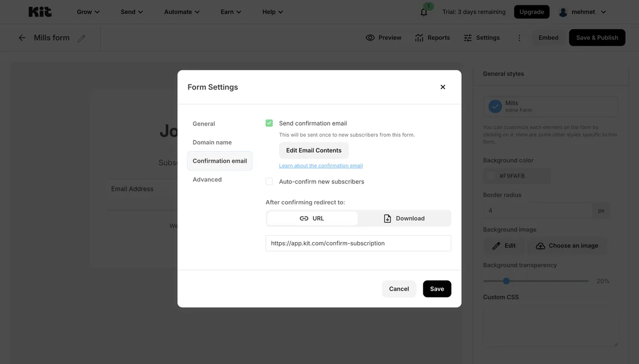Uncheck Send confirmation email
The height and width of the screenshot is (364, 639).
point(269,123)
